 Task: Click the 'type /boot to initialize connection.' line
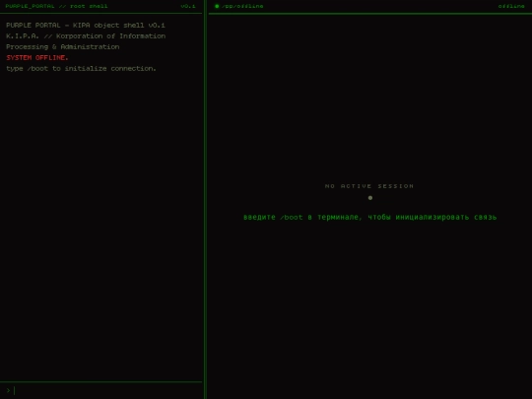point(81,69)
